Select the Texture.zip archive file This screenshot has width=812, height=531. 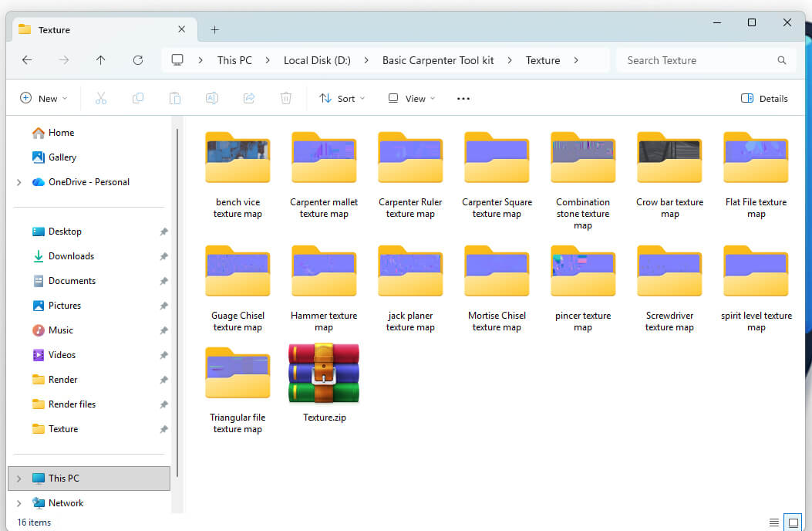coord(324,383)
